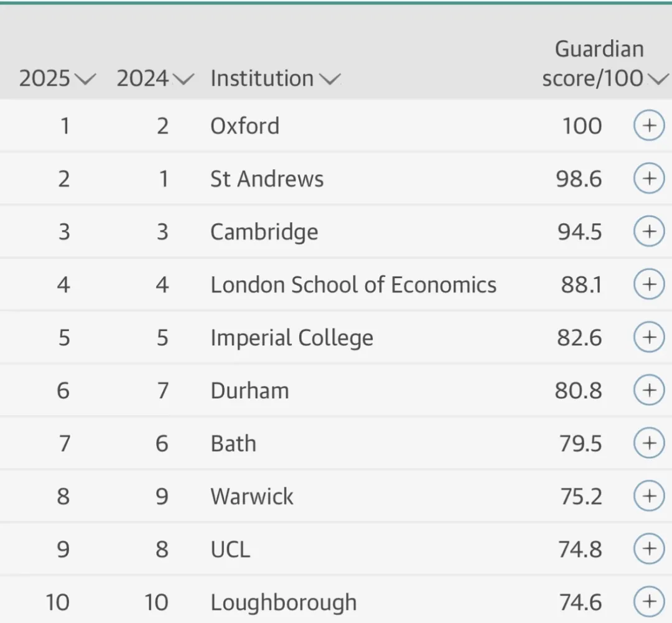Expand Warwick details with plus icon
Image resolution: width=672 pixels, height=623 pixels.
tap(648, 497)
